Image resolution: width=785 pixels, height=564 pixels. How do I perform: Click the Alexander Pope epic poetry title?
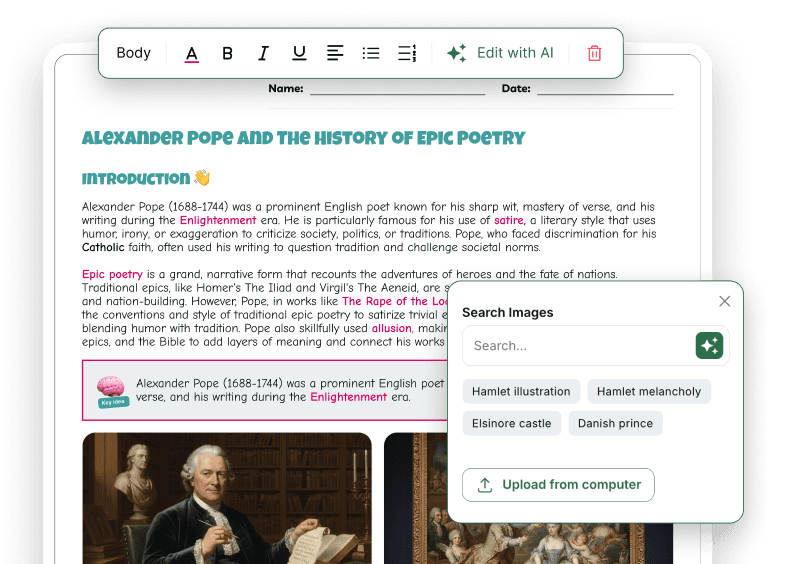303,138
